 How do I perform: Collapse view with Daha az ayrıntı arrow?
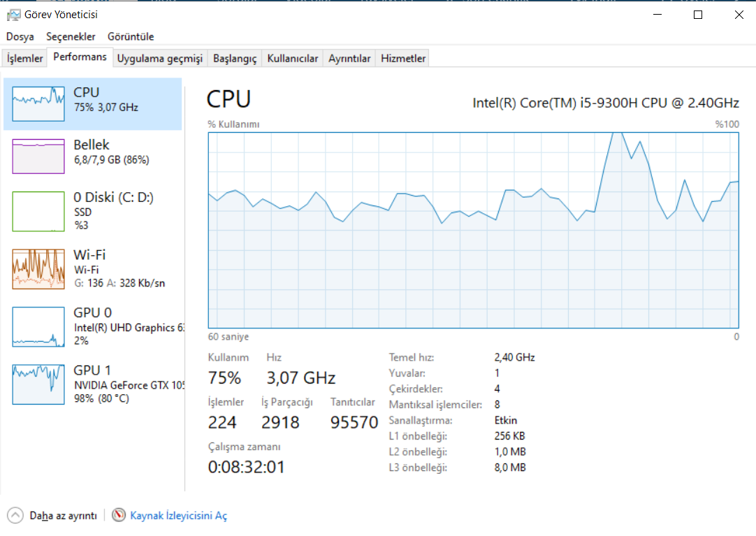point(15,516)
